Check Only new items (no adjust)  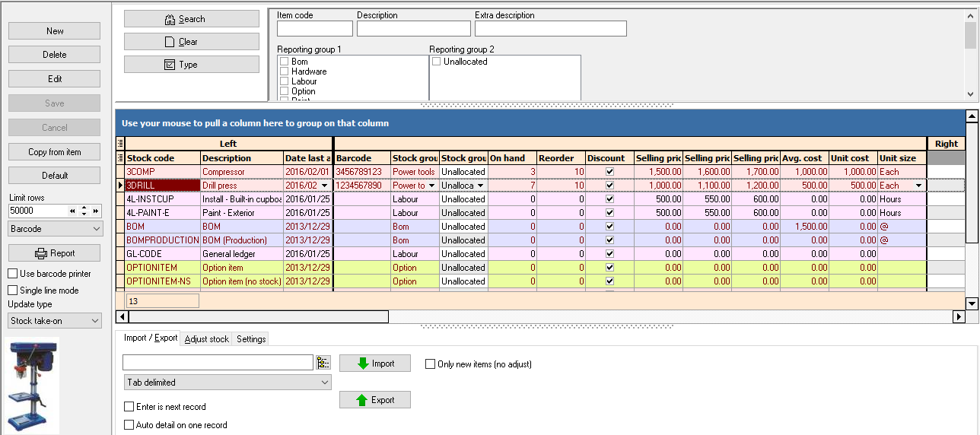click(431, 364)
